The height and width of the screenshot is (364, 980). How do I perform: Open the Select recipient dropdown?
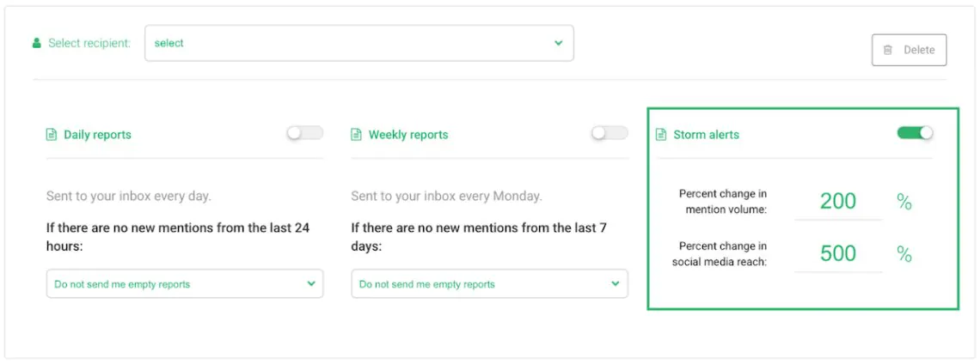pos(359,43)
